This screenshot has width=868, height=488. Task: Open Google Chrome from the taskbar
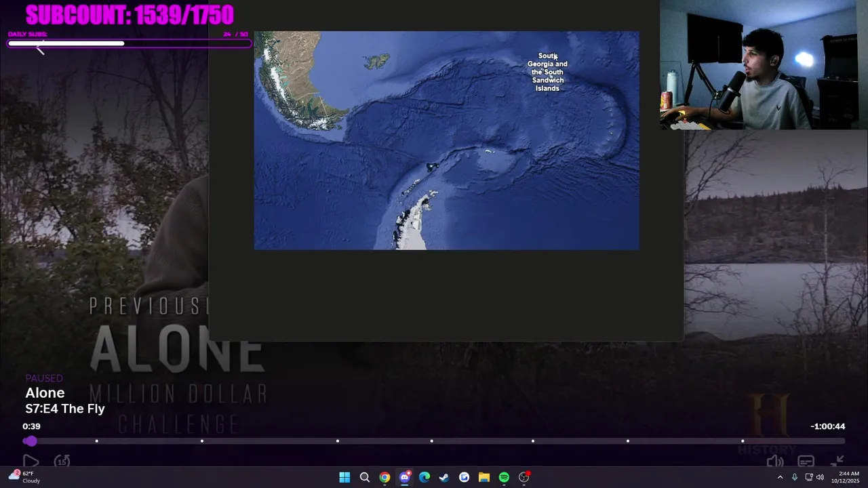[384, 477]
